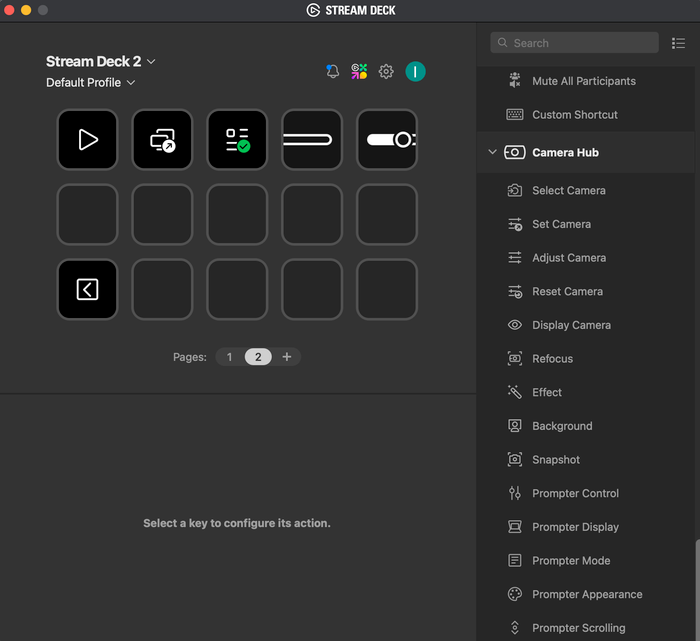Add a new page with plus button
Screen dimensions: 700x641
(x=287, y=357)
